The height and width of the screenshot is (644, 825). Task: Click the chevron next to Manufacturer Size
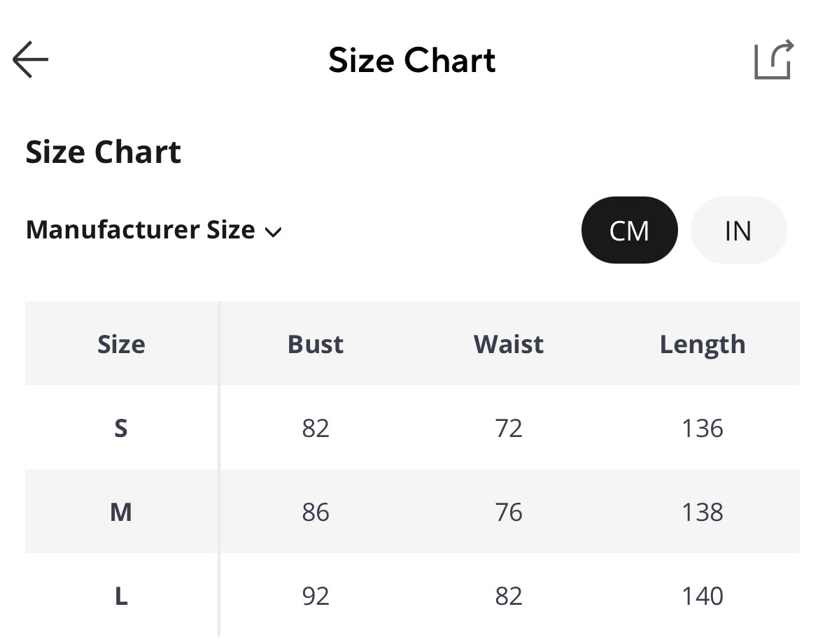coord(274,231)
